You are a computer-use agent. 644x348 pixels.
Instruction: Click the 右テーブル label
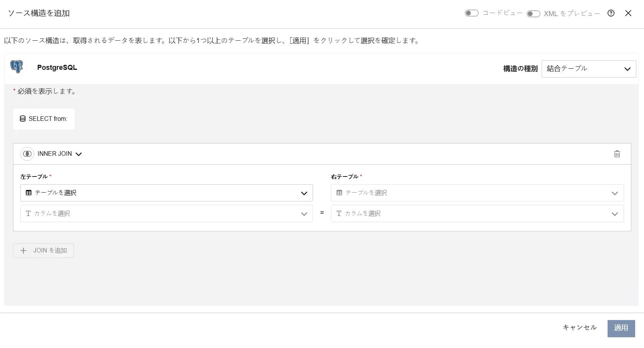pyautogui.click(x=344, y=176)
